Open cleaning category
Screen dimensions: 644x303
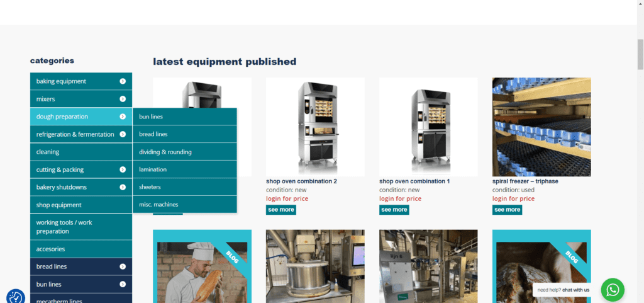pos(81,152)
